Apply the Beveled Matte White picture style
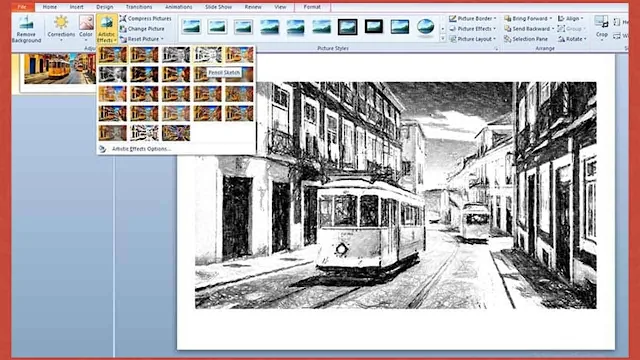The height and width of the screenshot is (360, 640). tap(217, 27)
